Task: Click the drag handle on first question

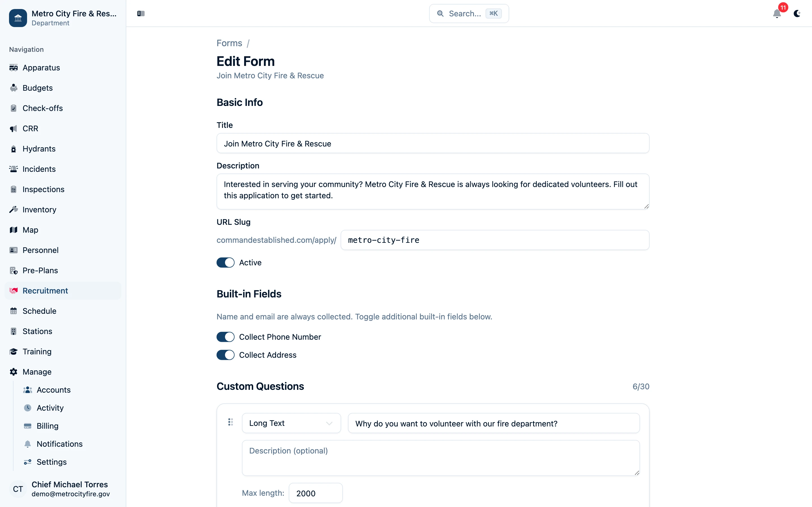Action: point(231,422)
